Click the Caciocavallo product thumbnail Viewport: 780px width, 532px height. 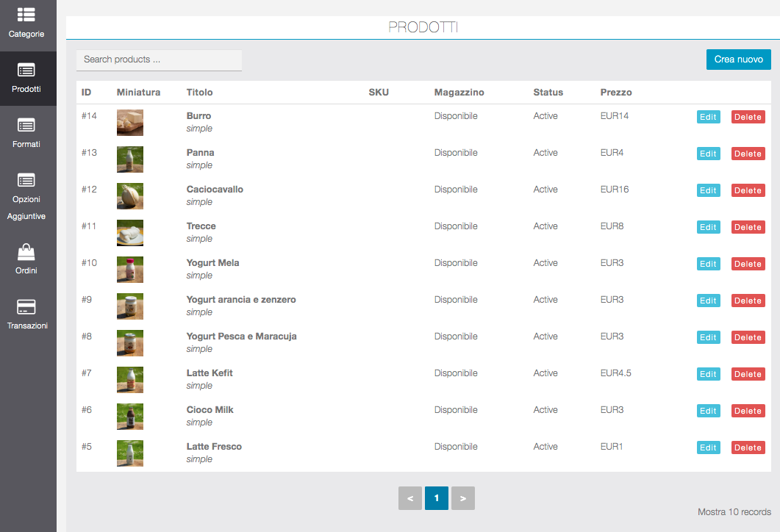point(130,196)
